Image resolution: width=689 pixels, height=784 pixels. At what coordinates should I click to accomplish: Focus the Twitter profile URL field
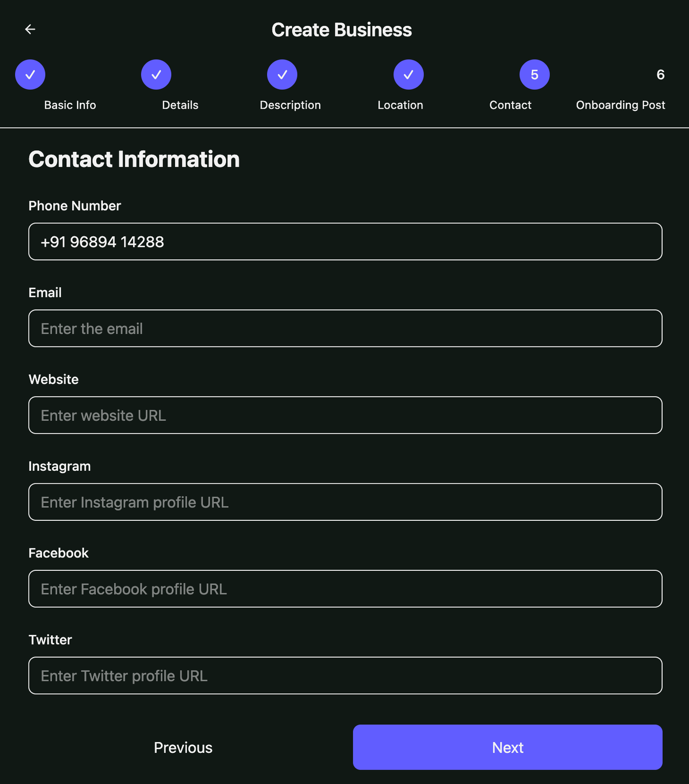345,676
